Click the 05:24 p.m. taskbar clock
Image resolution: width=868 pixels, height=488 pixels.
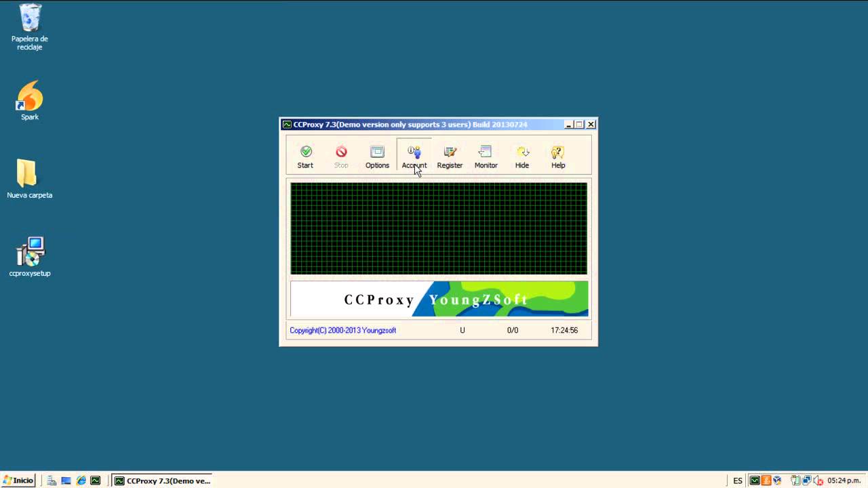coord(844,481)
